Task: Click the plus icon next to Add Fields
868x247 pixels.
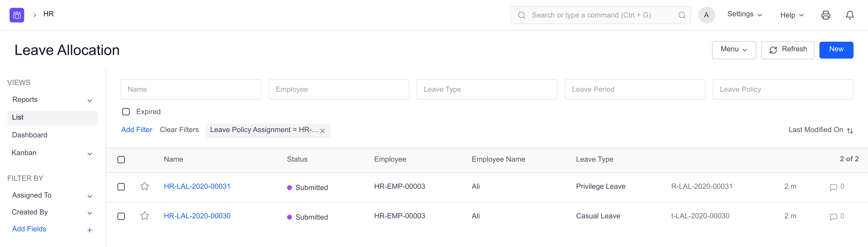Action: click(x=90, y=230)
